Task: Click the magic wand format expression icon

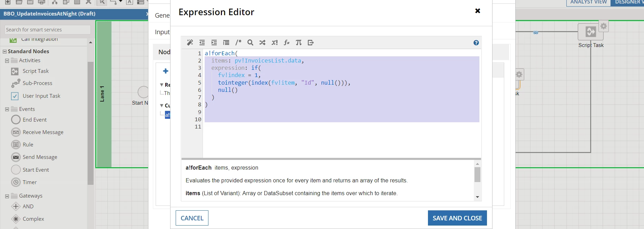Action: coord(190,42)
